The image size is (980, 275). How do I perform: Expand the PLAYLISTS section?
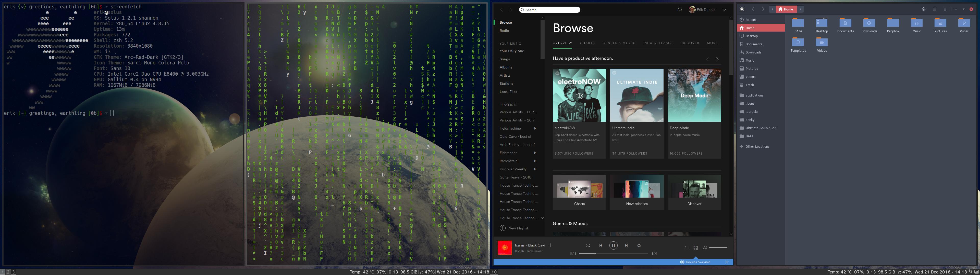509,105
